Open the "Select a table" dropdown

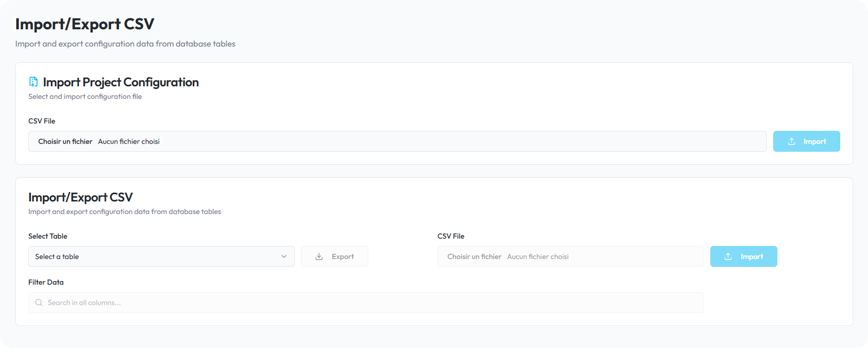[157, 256]
